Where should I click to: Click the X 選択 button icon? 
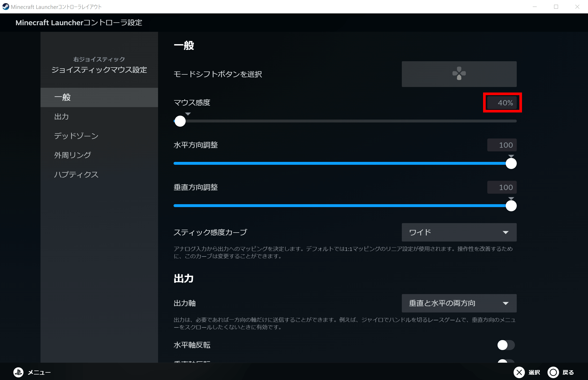pyautogui.click(x=519, y=372)
